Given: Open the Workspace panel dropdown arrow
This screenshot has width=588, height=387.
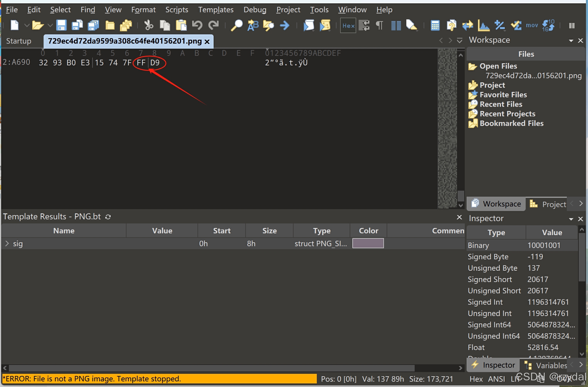Looking at the screenshot, I should tap(571, 41).
